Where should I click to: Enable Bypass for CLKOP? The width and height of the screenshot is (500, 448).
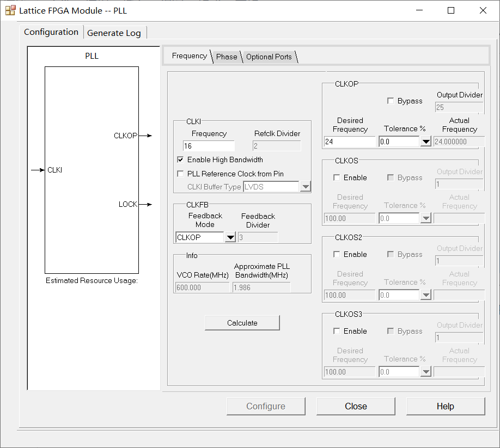[x=391, y=101]
